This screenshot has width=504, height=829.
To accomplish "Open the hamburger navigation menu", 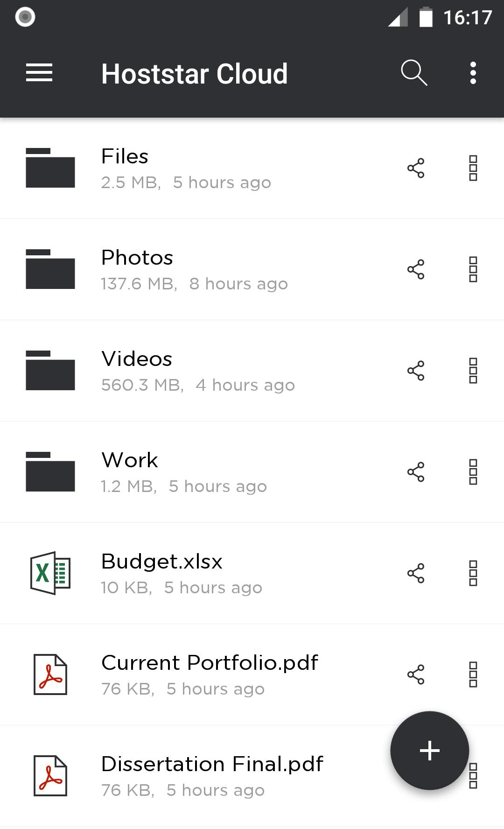I will coord(39,73).
